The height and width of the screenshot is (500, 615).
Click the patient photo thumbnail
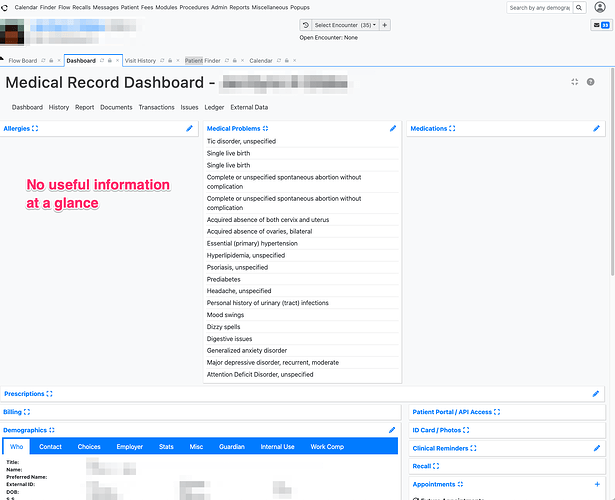(x=12, y=31)
